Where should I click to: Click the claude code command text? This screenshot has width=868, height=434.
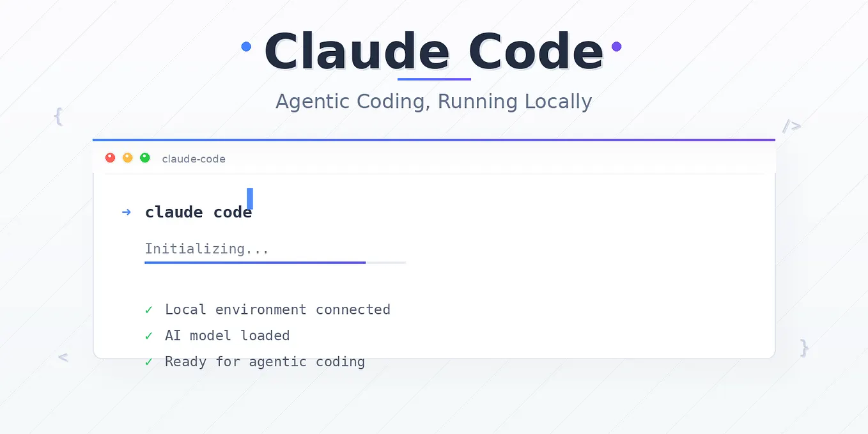coord(199,212)
